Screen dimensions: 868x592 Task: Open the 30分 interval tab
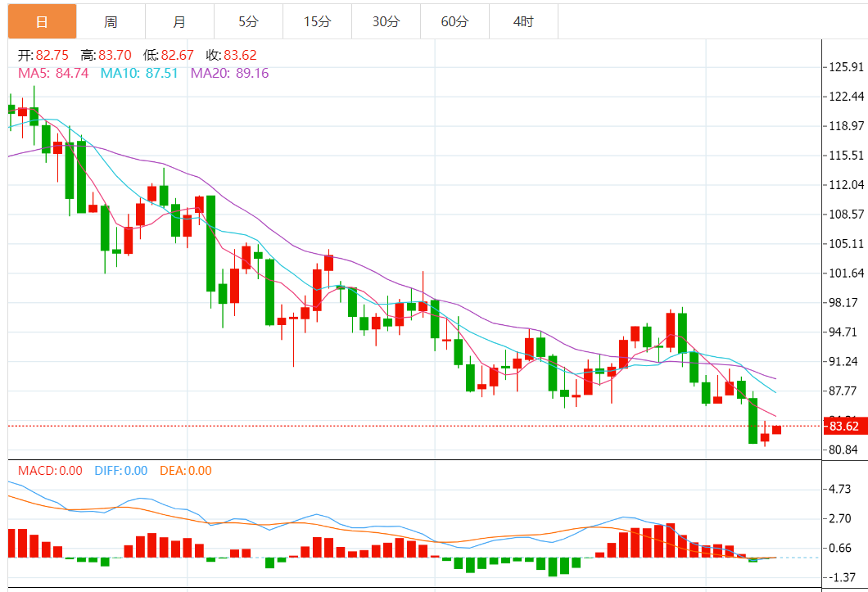coord(386,21)
